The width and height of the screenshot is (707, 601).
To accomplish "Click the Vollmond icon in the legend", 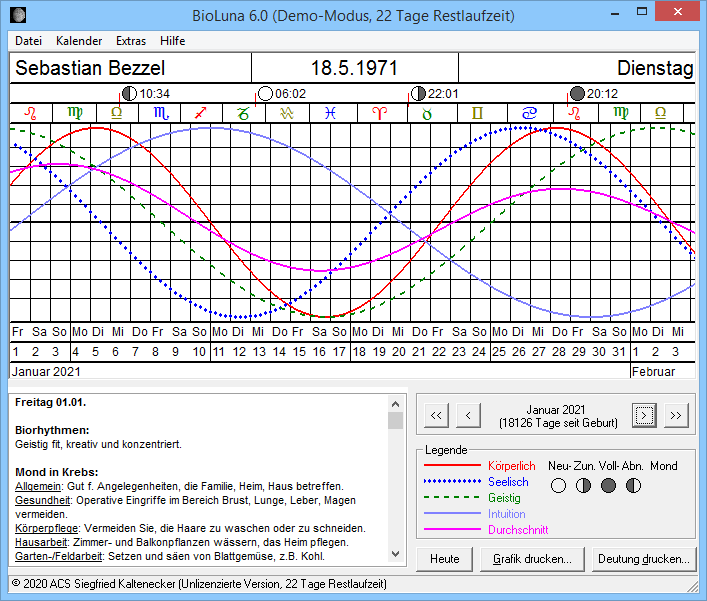I will tap(608, 486).
